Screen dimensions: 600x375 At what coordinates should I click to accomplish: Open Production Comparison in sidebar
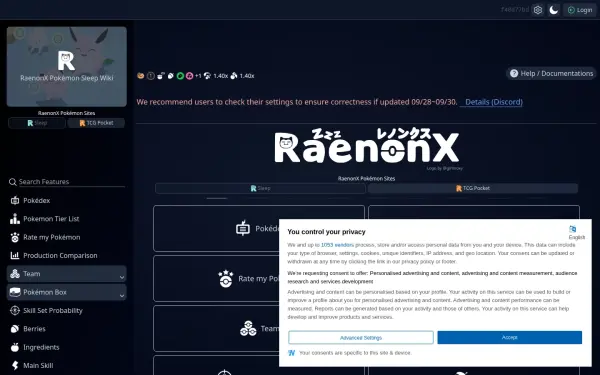tap(67, 255)
